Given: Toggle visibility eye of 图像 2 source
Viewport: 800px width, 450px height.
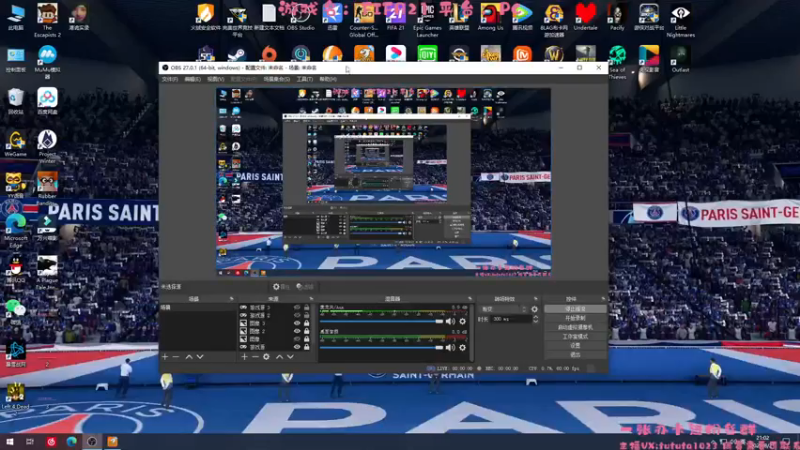Looking at the screenshot, I should coord(297,331).
